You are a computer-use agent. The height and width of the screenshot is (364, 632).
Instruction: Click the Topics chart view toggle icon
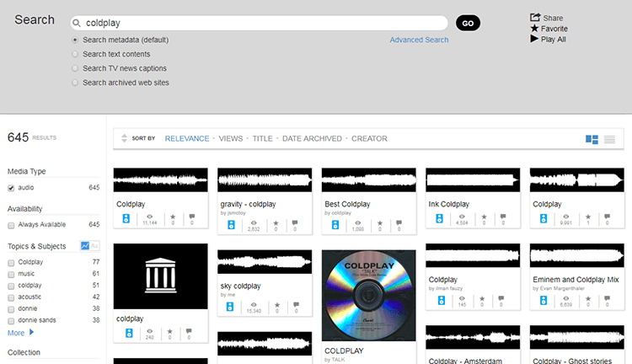(x=84, y=245)
